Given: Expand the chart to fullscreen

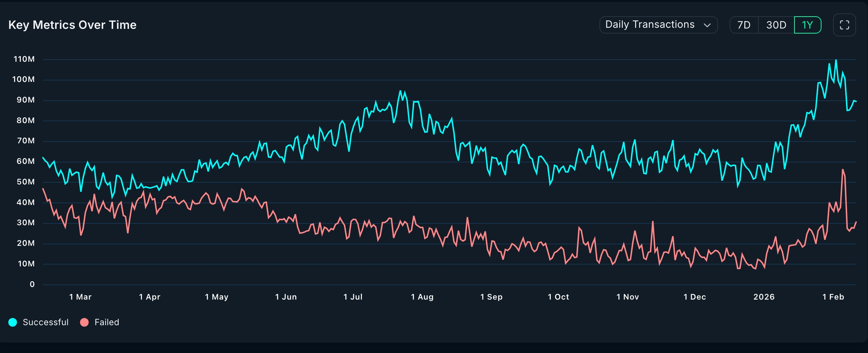Looking at the screenshot, I should [x=844, y=25].
